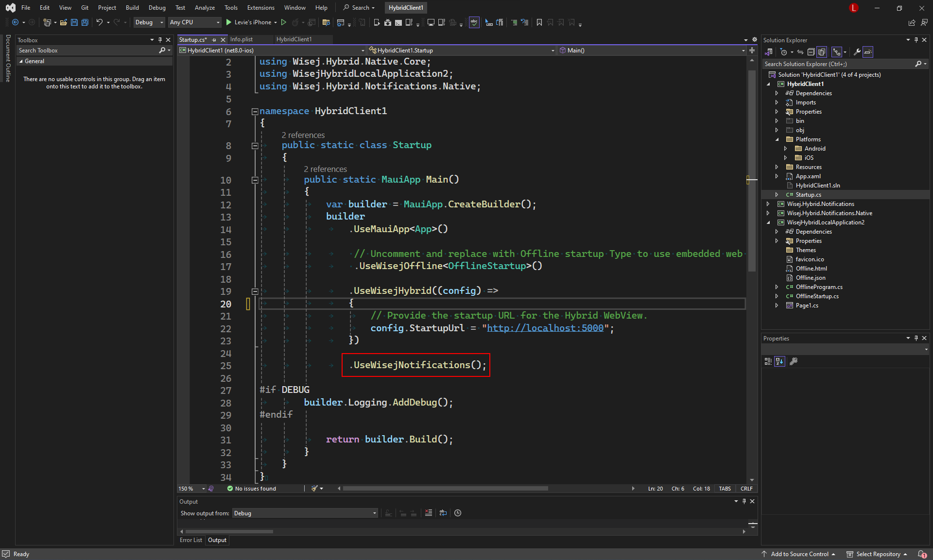Click the notifications bell in status bar
Viewport: 933px width, 560px height.
click(921, 554)
